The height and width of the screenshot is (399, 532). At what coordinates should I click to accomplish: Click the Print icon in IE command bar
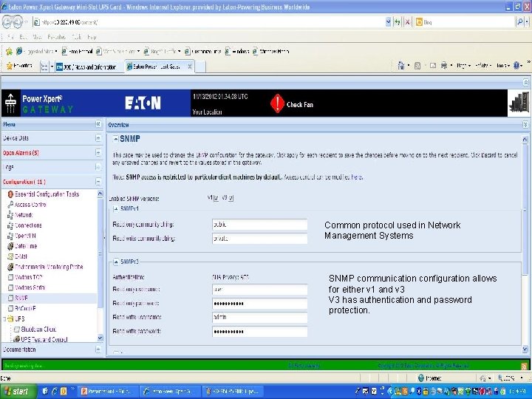click(443, 66)
